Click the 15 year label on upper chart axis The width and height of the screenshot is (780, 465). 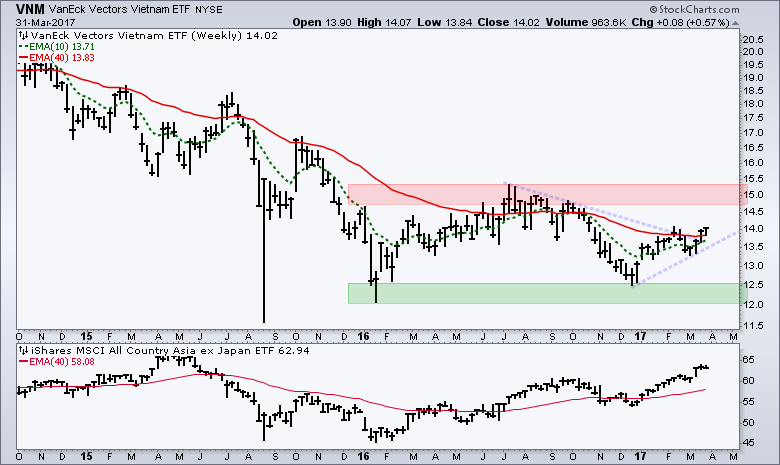[87, 336]
